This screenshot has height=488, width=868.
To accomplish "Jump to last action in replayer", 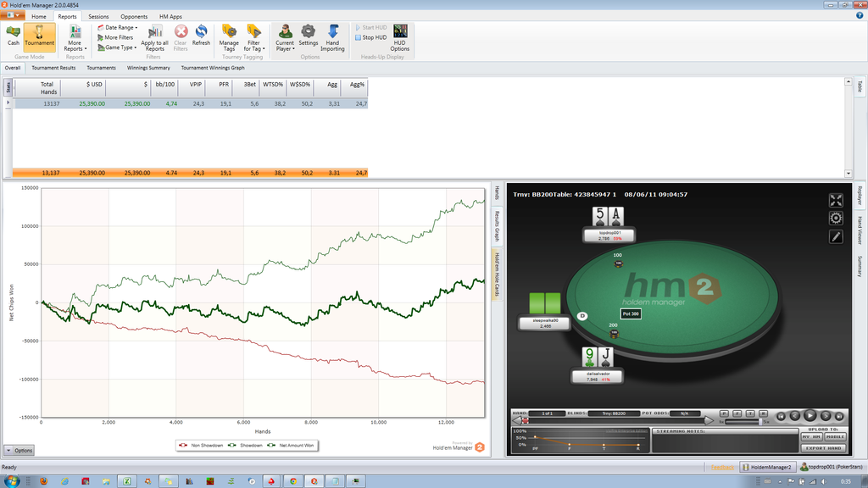I will point(839,416).
